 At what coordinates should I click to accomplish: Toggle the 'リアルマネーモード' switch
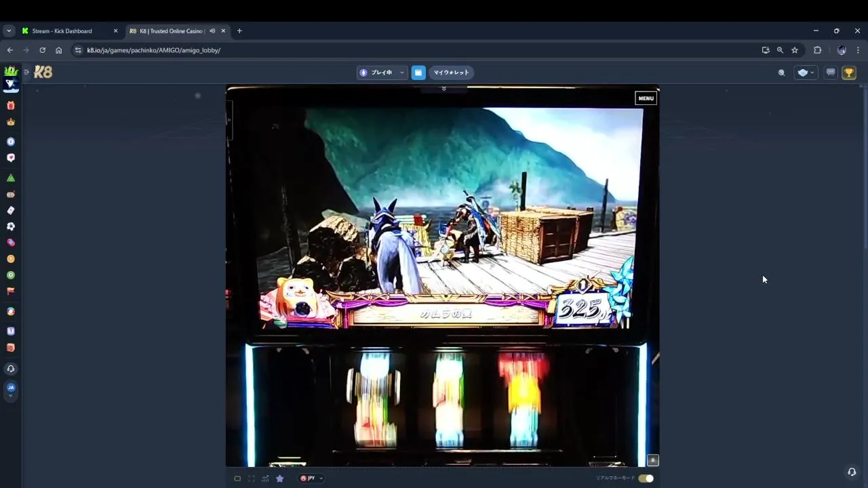tap(646, 479)
